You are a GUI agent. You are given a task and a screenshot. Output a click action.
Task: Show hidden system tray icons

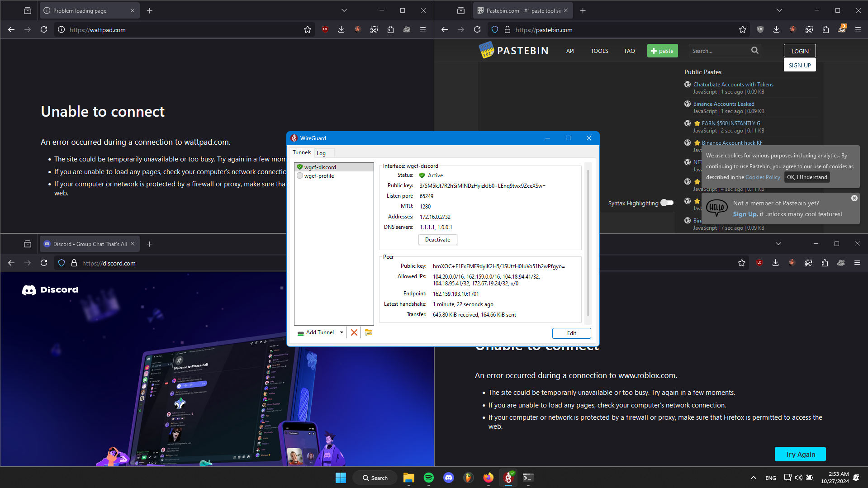click(753, 478)
